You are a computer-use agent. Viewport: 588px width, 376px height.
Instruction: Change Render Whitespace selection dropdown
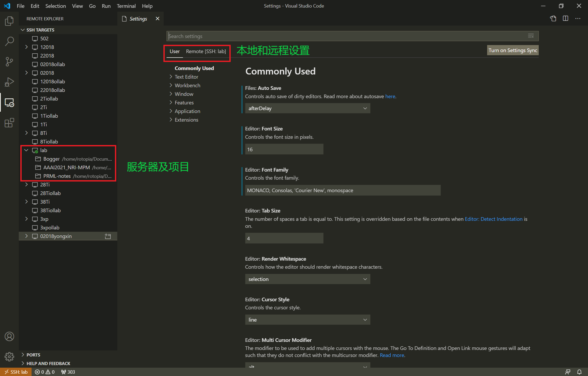pyautogui.click(x=307, y=279)
